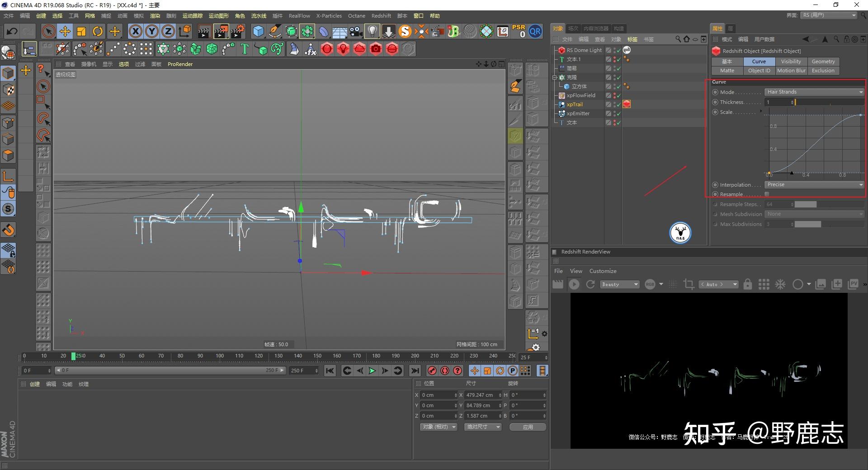The image size is (868, 470).
Task: Click the red Redshift camera icon
Action: [x=376, y=49]
